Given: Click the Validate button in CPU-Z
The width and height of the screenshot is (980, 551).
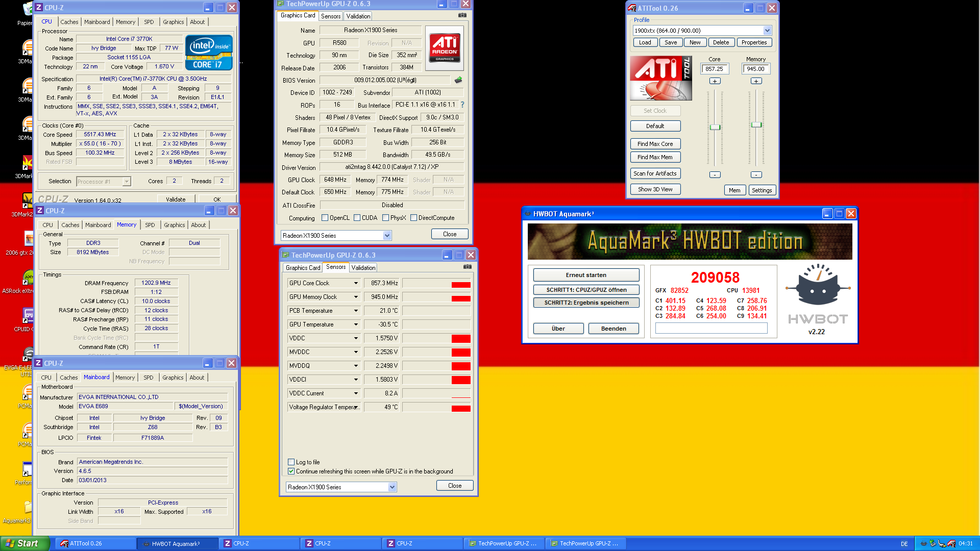Looking at the screenshot, I should point(176,199).
